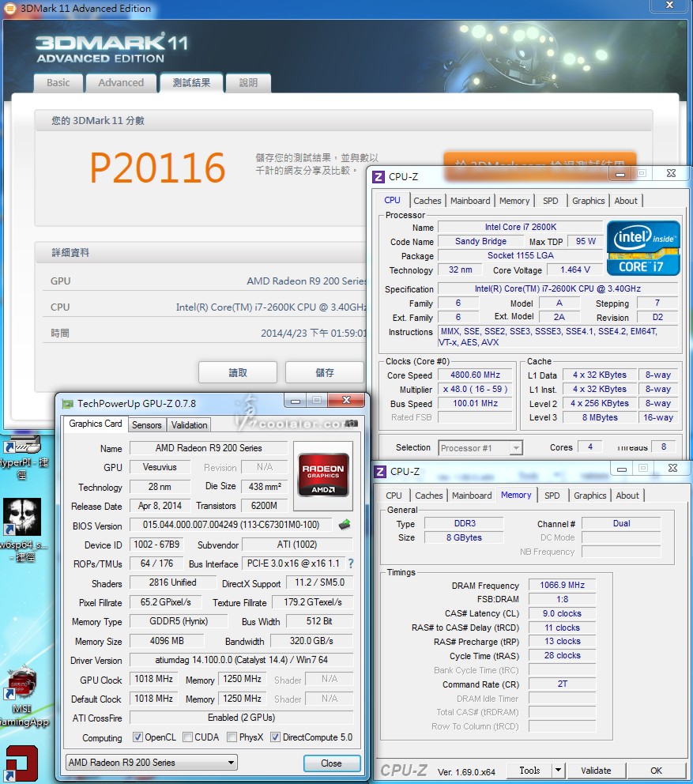Click the Intel Core i7 logo in CPU-Z
Screen dimensions: 693x784
pos(643,248)
